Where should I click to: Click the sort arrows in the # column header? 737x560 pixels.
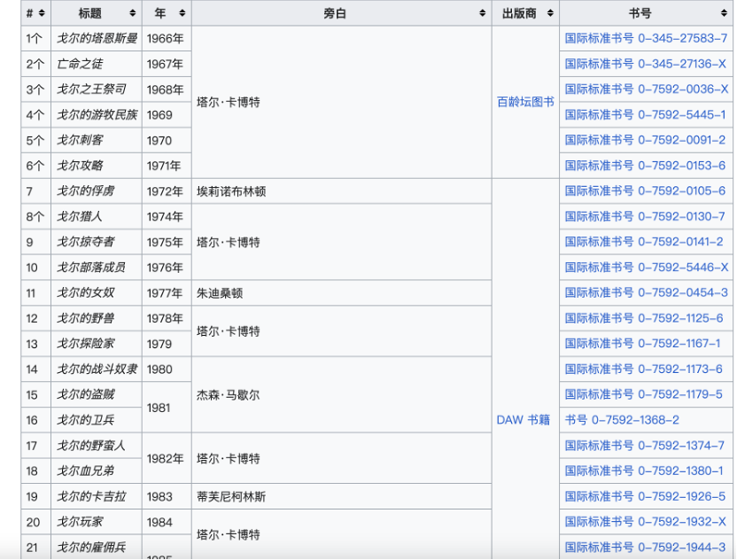pos(43,13)
